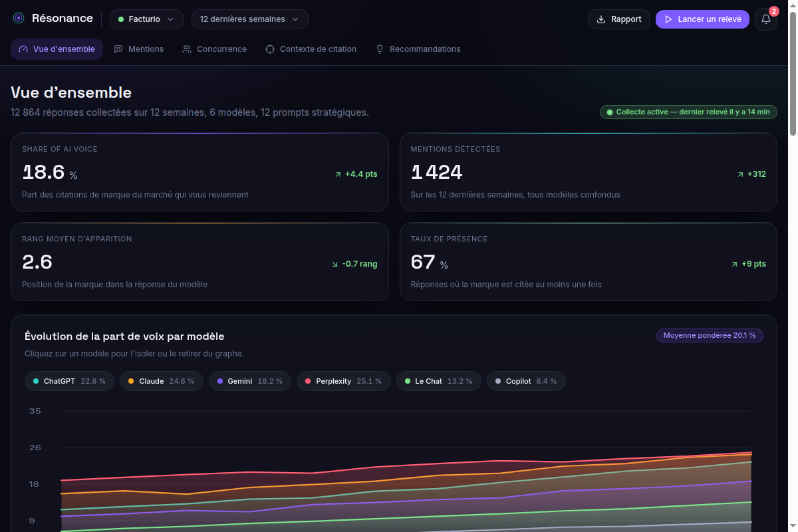Switch to the Contexte de citation tab
The height and width of the screenshot is (532, 798).
(311, 49)
